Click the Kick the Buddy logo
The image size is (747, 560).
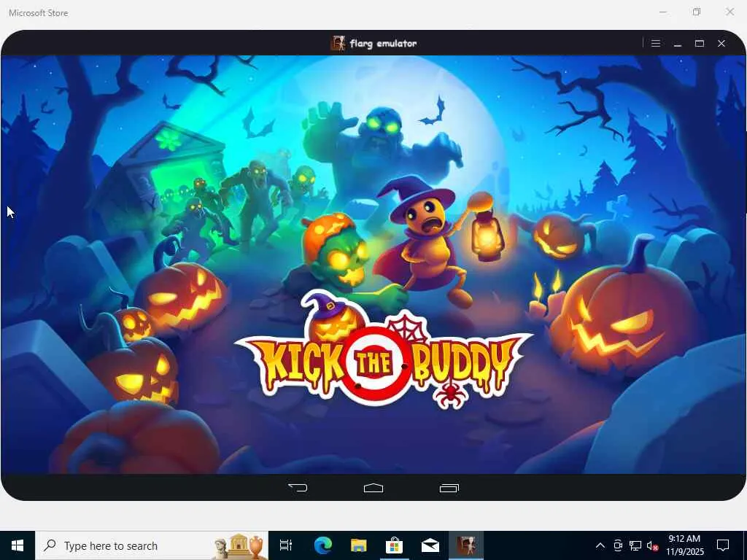(x=383, y=349)
